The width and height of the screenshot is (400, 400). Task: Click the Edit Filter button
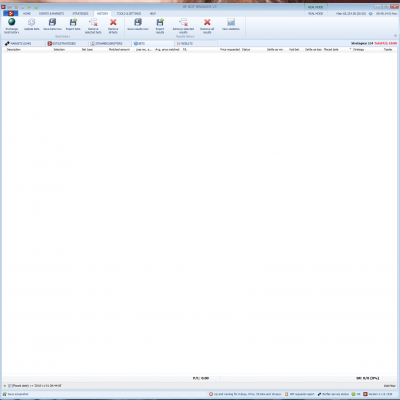pyautogui.click(x=390, y=386)
